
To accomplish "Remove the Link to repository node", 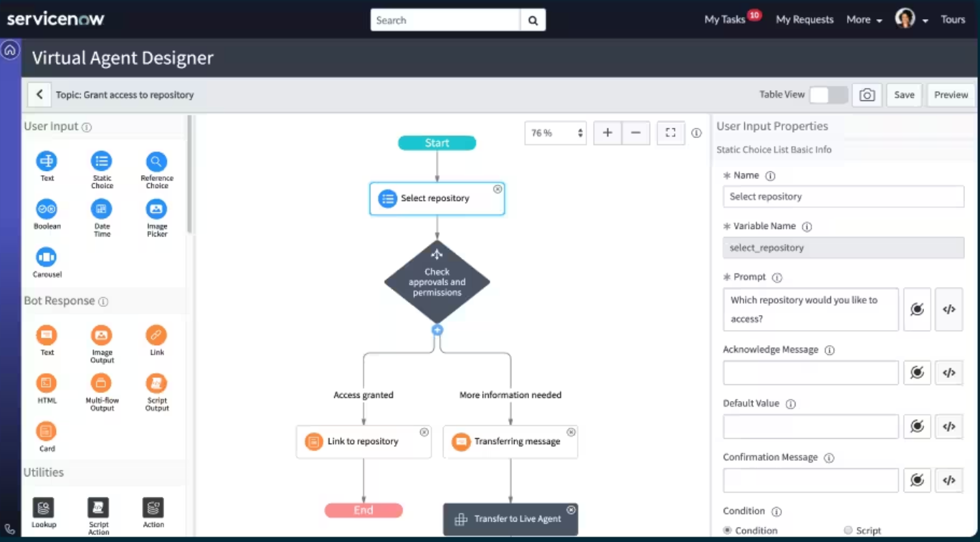I will [424, 432].
